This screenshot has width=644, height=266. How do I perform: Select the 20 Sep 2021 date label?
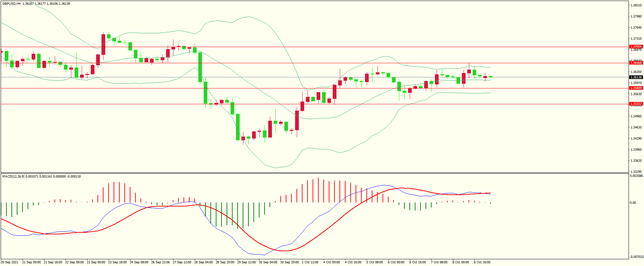pyautogui.click(x=10, y=262)
